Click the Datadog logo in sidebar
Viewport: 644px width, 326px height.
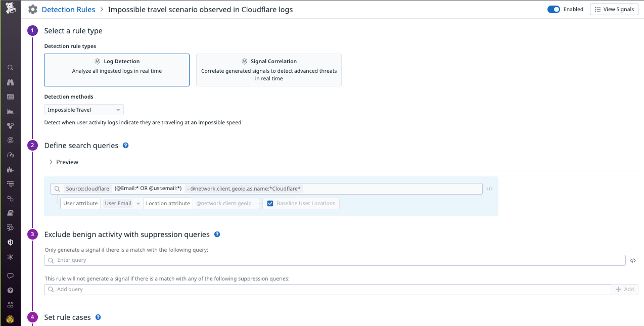coord(10,9)
